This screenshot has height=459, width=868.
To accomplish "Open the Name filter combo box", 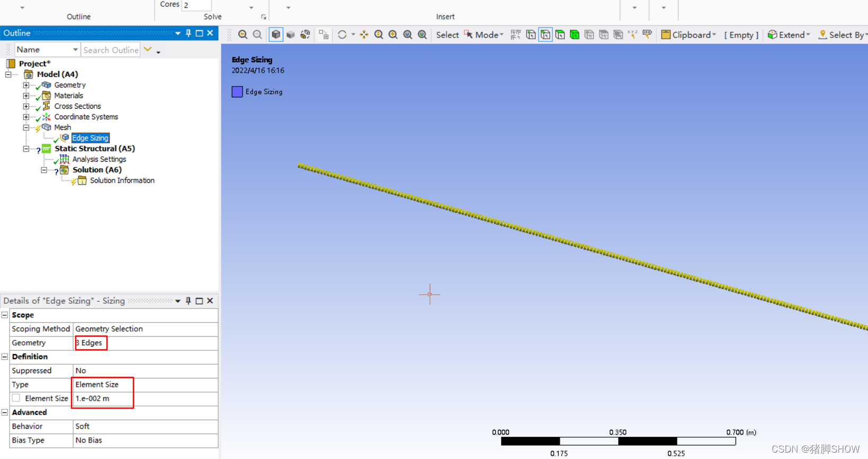I will 47,50.
